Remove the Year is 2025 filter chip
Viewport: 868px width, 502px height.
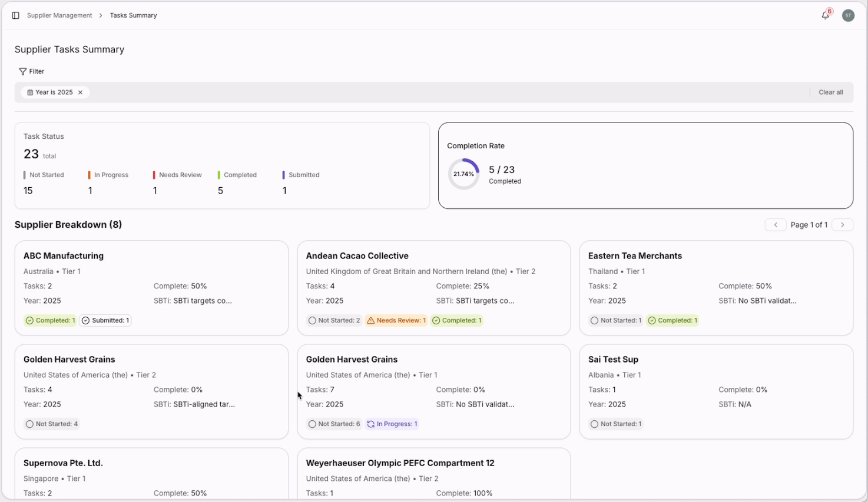pyautogui.click(x=81, y=92)
